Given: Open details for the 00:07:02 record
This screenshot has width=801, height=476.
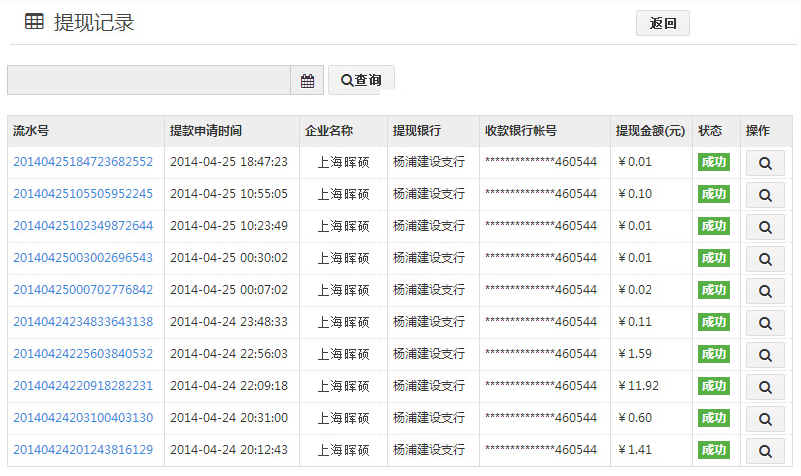Looking at the screenshot, I should tap(765, 290).
